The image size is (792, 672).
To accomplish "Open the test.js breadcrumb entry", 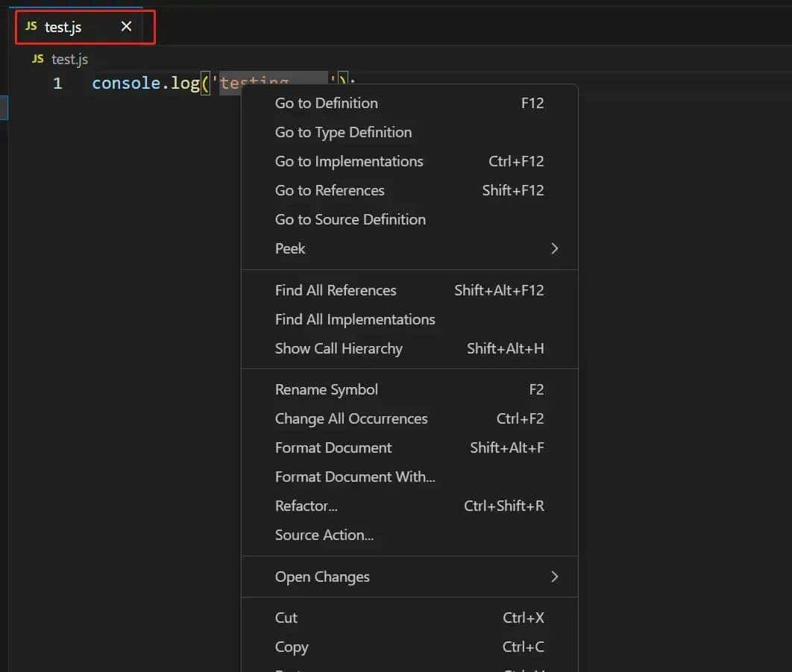I will click(x=69, y=59).
